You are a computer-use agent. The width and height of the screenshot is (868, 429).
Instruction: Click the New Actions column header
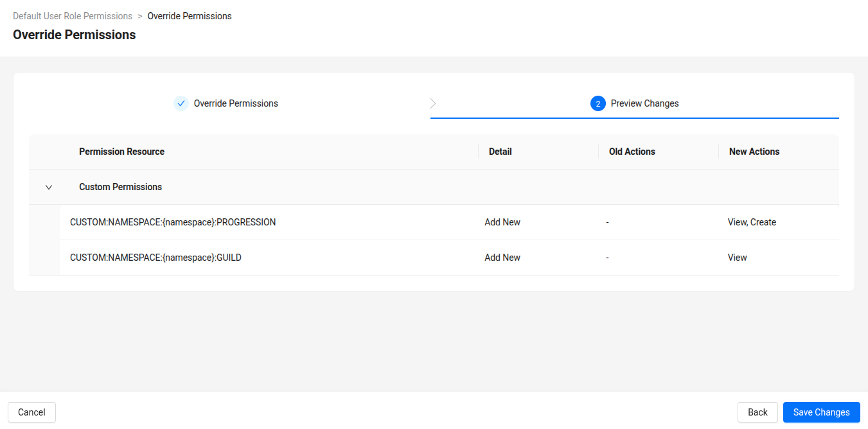click(754, 151)
